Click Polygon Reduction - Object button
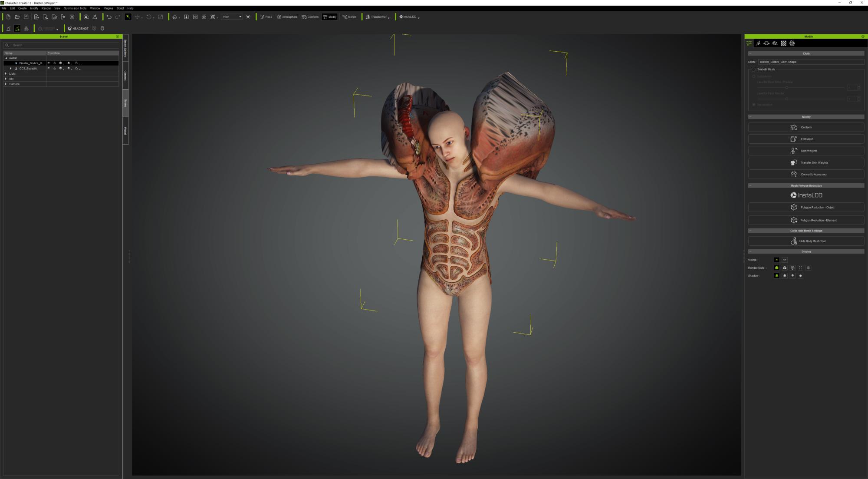The width and height of the screenshot is (868, 479). click(x=806, y=208)
